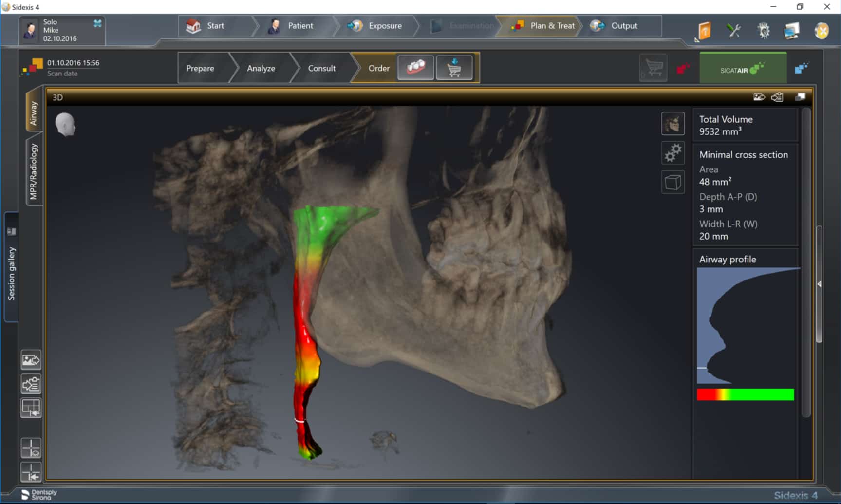Image resolution: width=841 pixels, height=504 pixels.
Task: Select the Analyze workflow step
Action: (261, 68)
